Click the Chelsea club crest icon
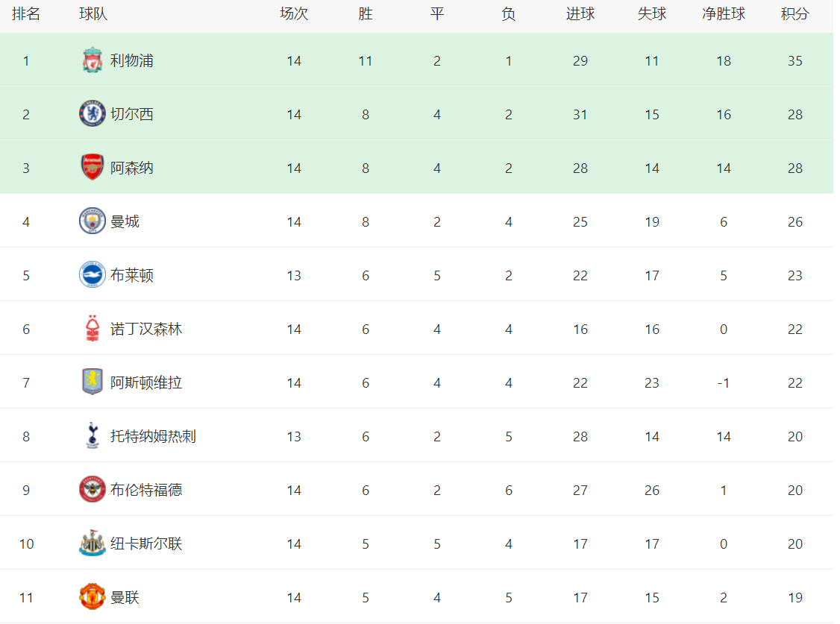 (x=93, y=114)
